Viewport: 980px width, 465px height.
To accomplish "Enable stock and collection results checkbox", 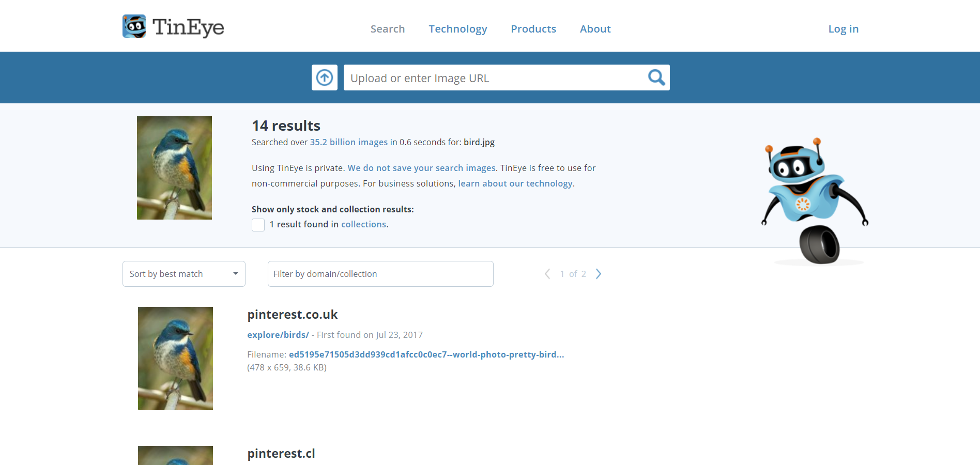I will pyautogui.click(x=258, y=225).
